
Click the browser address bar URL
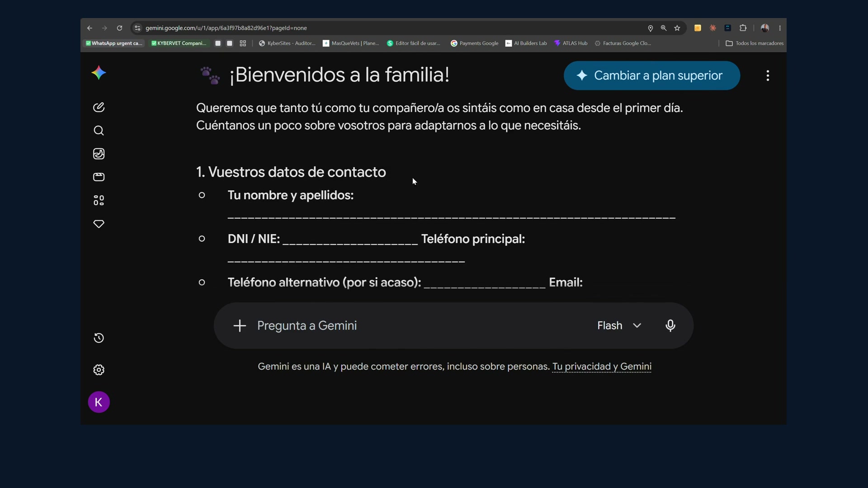coord(226,28)
